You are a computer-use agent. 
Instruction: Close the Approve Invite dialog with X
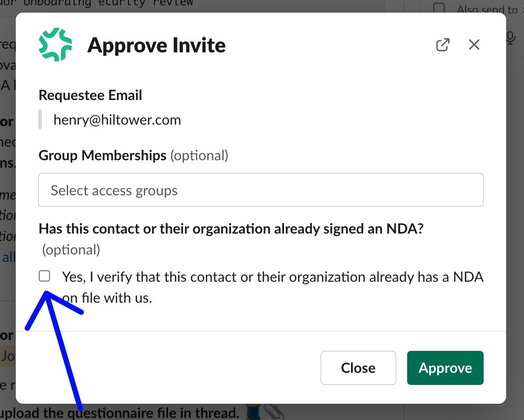click(x=474, y=45)
